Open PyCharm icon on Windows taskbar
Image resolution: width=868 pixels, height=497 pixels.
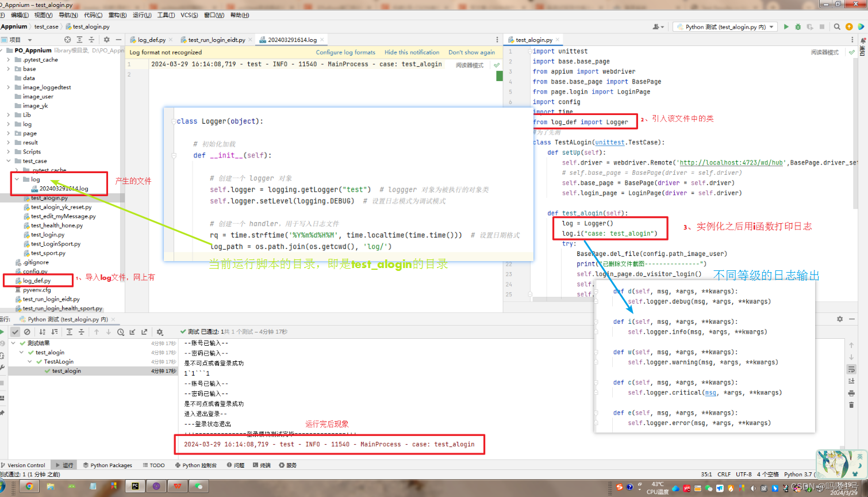point(135,487)
